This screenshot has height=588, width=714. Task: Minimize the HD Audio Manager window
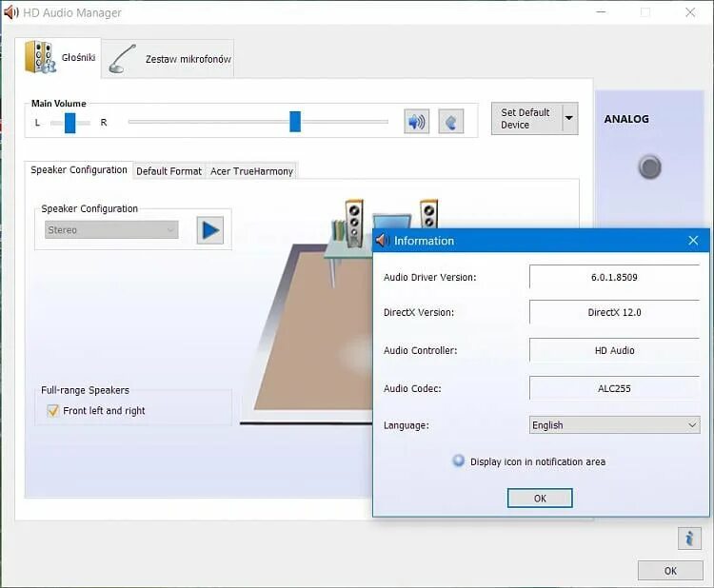601,12
